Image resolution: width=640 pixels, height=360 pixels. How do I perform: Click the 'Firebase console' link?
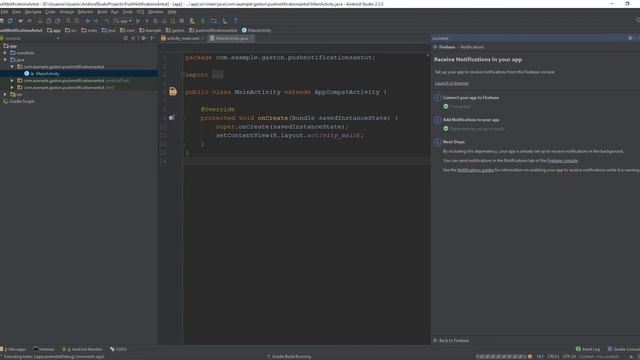pyautogui.click(x=562, y=161)
